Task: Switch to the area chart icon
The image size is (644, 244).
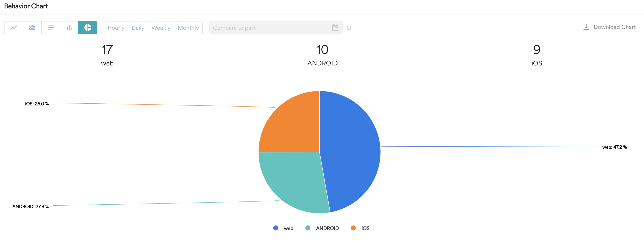Action: (32, 27)
